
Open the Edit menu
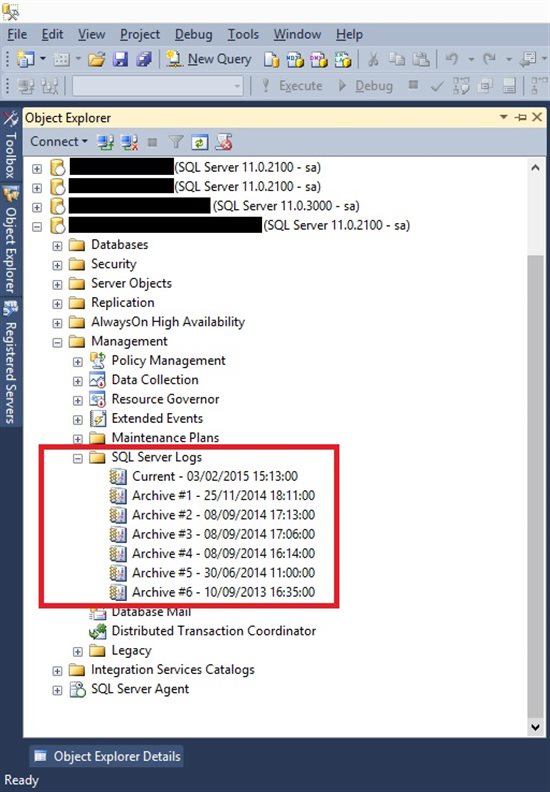click(x=52, y=34)
